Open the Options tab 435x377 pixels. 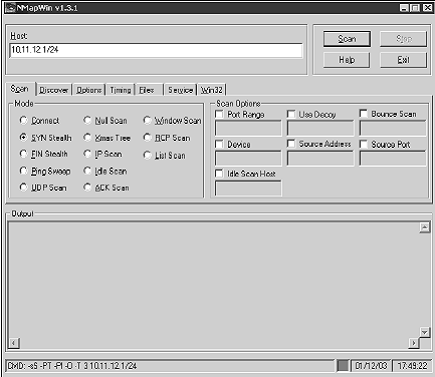[x=89, y=90]
